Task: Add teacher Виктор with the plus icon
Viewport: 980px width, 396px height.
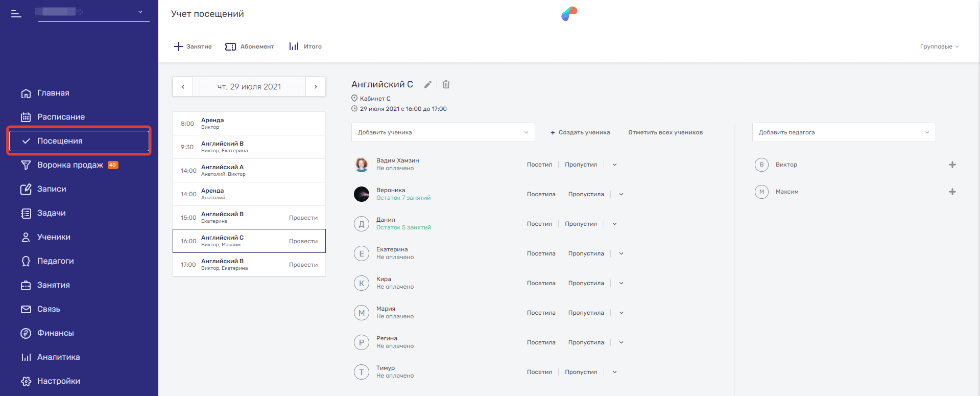Action: point(952,165)
